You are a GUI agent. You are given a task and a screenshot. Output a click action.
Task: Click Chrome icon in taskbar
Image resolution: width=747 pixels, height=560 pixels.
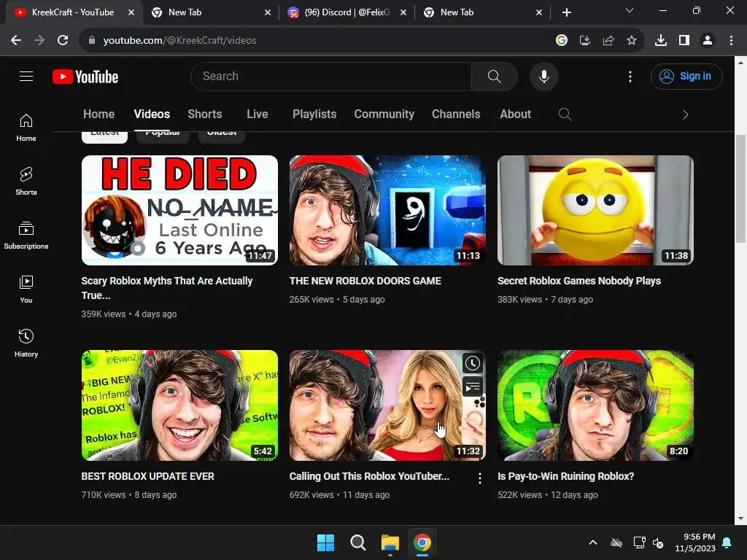pyautogui.click(x=422, y=542)
